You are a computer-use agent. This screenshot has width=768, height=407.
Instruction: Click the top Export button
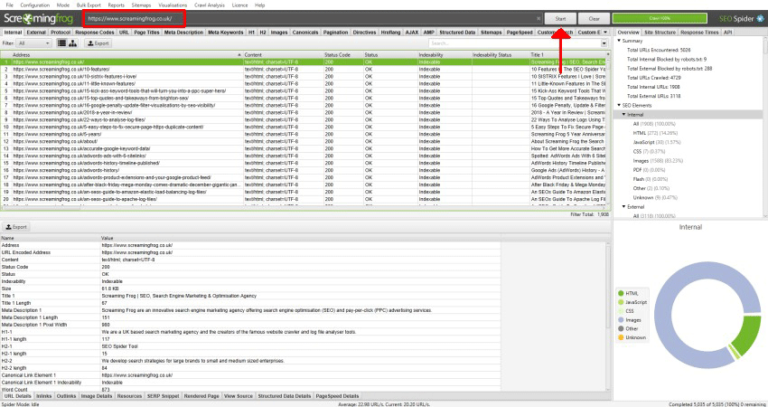pyautogui.click(x=98, y=43)
